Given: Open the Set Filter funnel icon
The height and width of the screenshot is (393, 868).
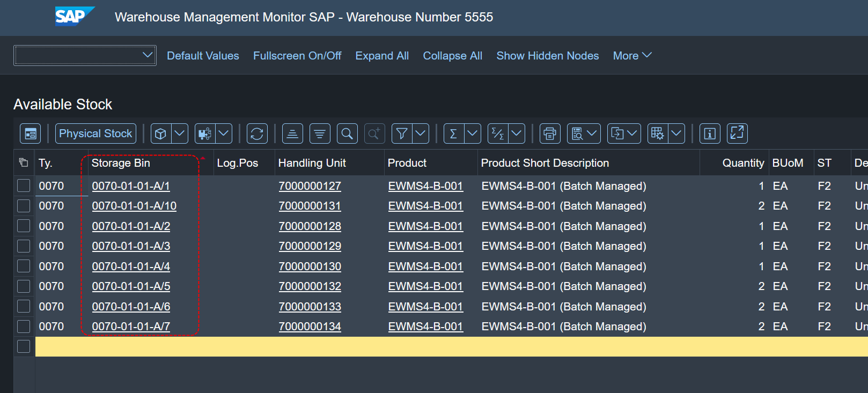Looking at the screenshot, I should click(x=402, y=134).
